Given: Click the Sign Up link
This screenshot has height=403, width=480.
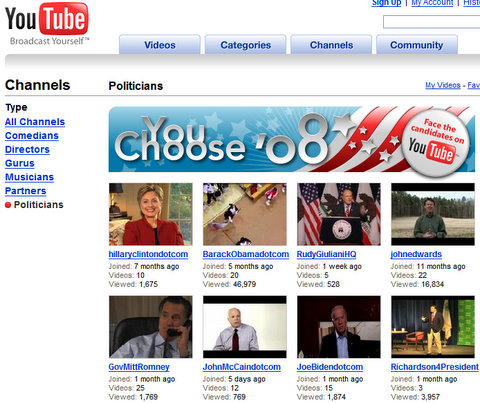Looking at the screenshot, I should (386, 3).
